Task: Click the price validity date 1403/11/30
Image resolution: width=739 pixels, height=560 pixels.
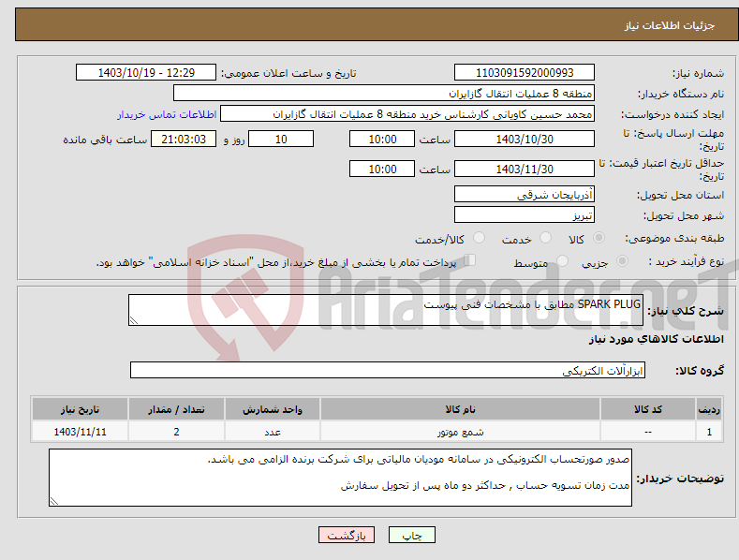Action: (525, 169)
